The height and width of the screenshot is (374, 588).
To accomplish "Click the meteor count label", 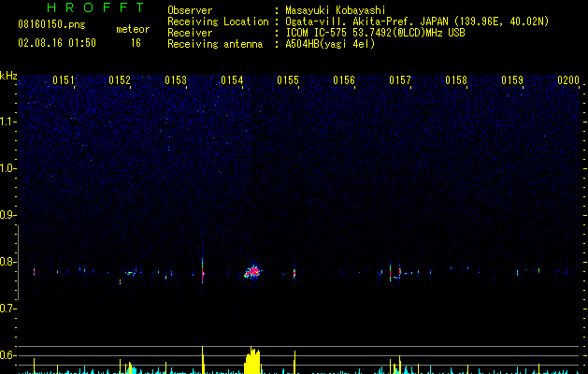I will tap(133, 29).
